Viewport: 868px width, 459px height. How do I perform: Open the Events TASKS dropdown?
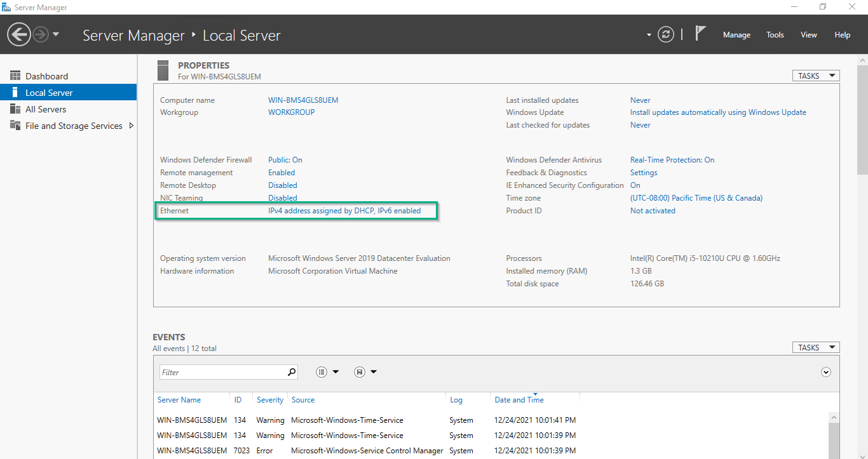[815, 347]
